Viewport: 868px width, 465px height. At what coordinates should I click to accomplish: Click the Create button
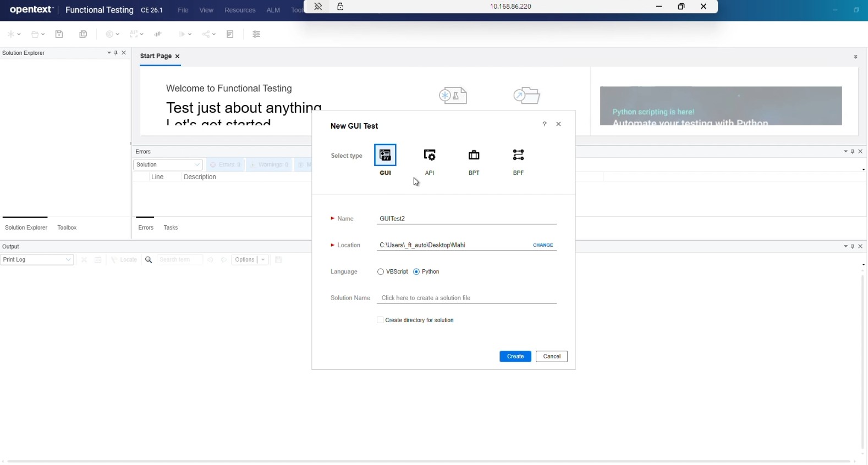point(515,357)
